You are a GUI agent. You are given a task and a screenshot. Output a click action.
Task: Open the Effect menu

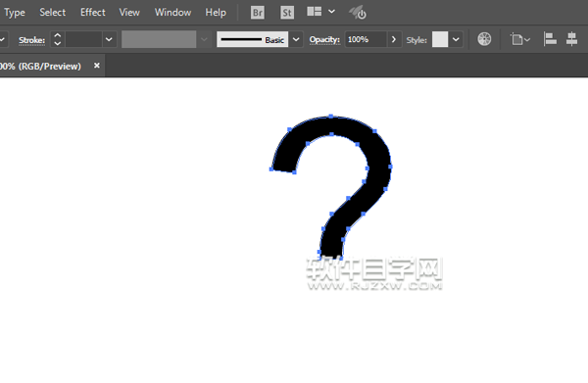click(93, 13)
